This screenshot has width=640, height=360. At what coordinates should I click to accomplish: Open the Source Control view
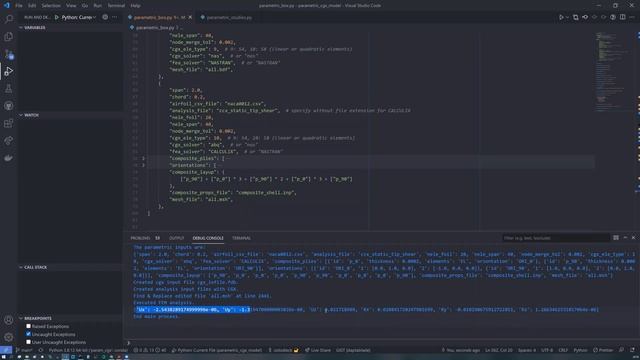coord(9,54)
